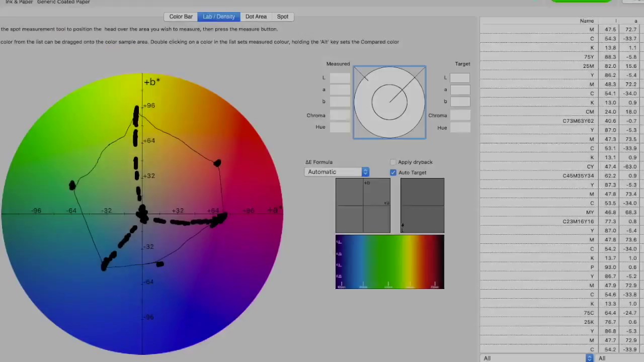Switch to the Color Bar tab

point(181,17)
